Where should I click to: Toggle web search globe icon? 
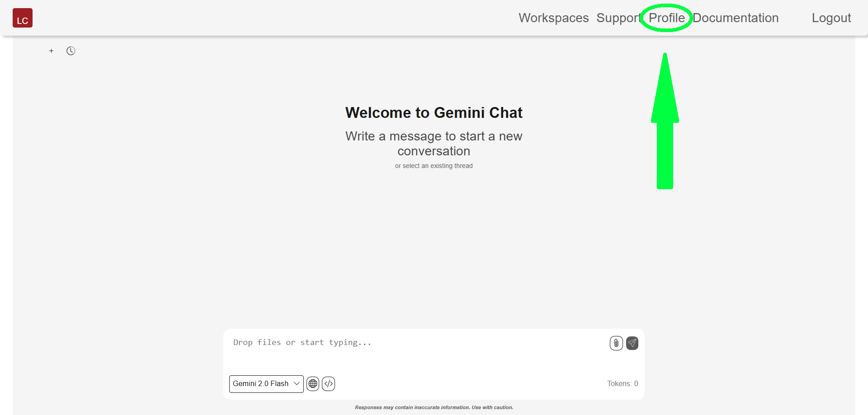coord(313,384)
